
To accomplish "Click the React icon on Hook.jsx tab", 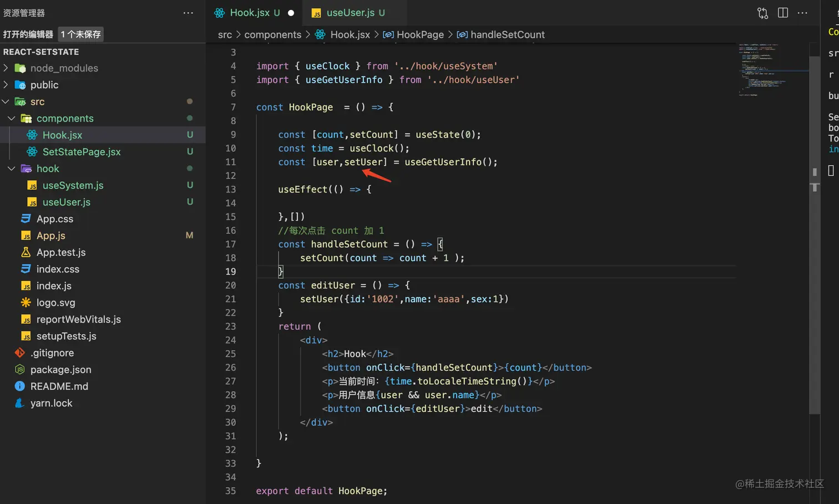I will [220, 13].
